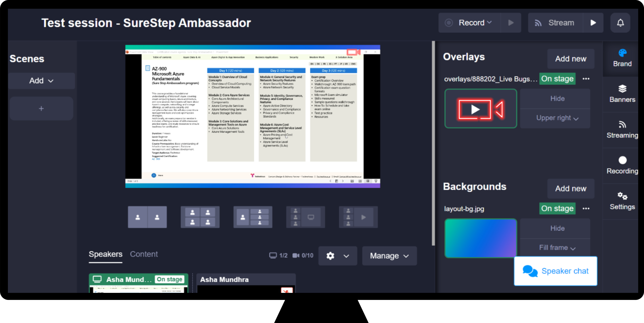Viewport: 644px width, 323px height.
Task: Click the stage preview of the presentation
Action: (x=253, y=116)
